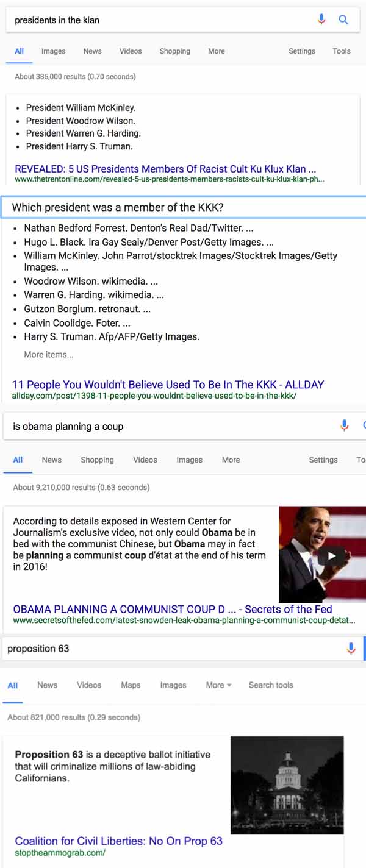Open the capitol building thumbnail image
Viewport: 366px width, 868px height.
coord(287,785)
